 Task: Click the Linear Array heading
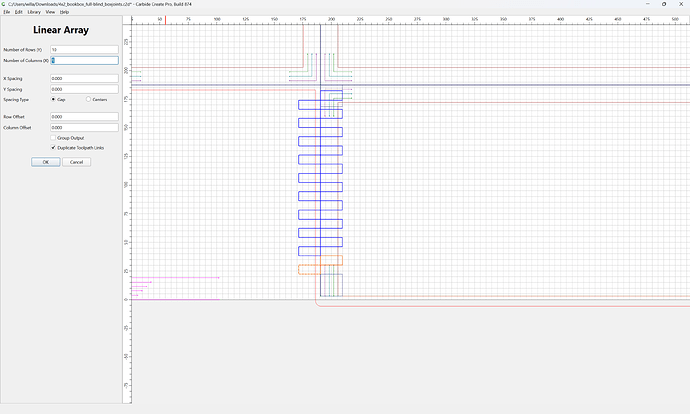(61, 30)
